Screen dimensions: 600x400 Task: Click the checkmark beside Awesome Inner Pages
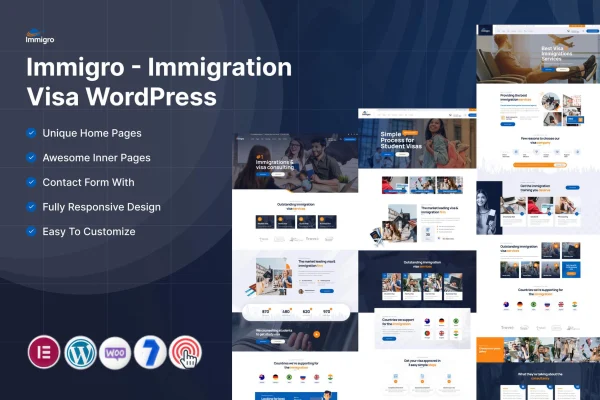pyautogui.click(x=31, y=157)
